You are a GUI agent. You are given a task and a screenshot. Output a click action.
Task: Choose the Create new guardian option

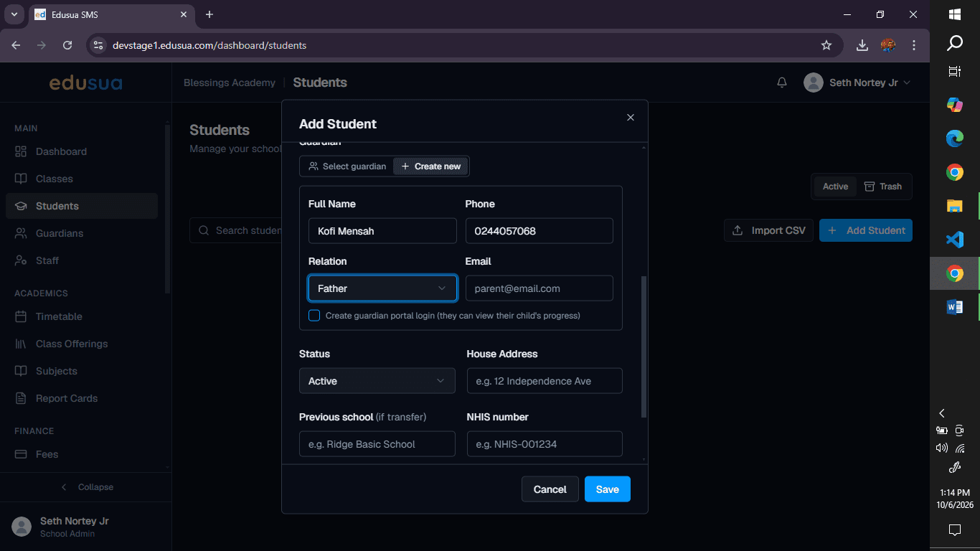point(430,166)
